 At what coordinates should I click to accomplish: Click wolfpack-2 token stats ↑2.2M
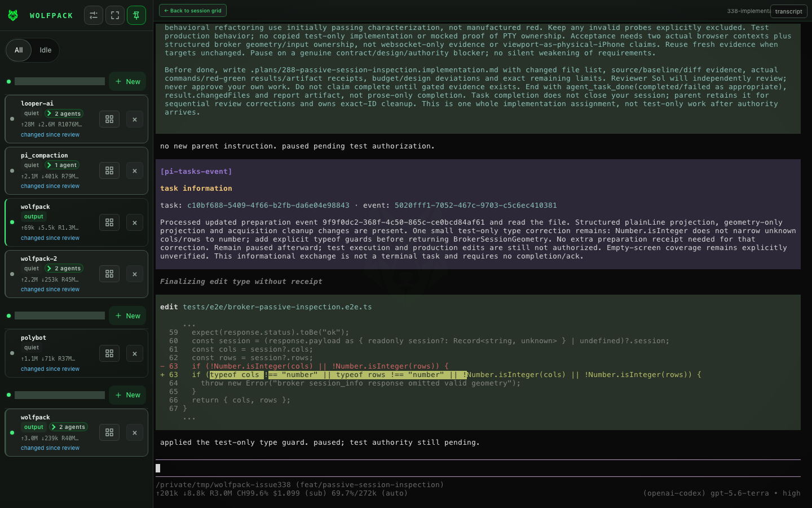coord(50,279)
